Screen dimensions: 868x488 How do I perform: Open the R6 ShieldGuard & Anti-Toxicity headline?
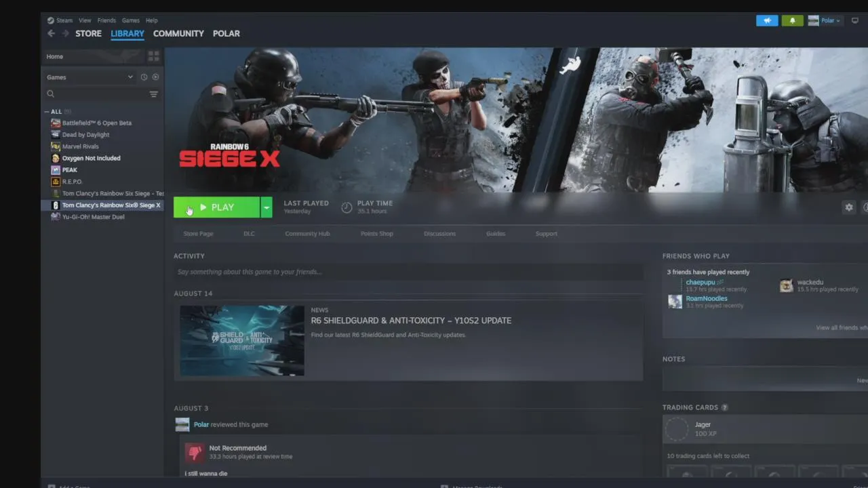click(x=411, y=321)
